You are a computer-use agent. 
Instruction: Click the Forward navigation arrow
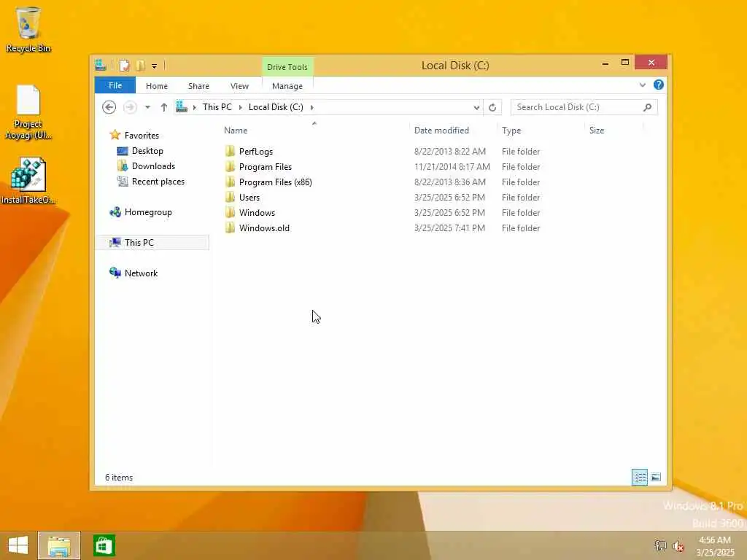pos(130,107)
